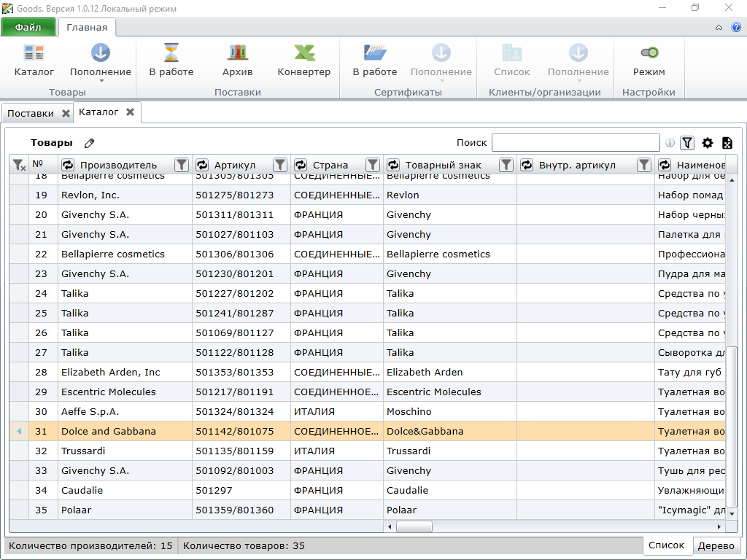Screen dimensions: 747x560
Task: Click the refresh icon in Артикул column
Action: click(203, 165)
